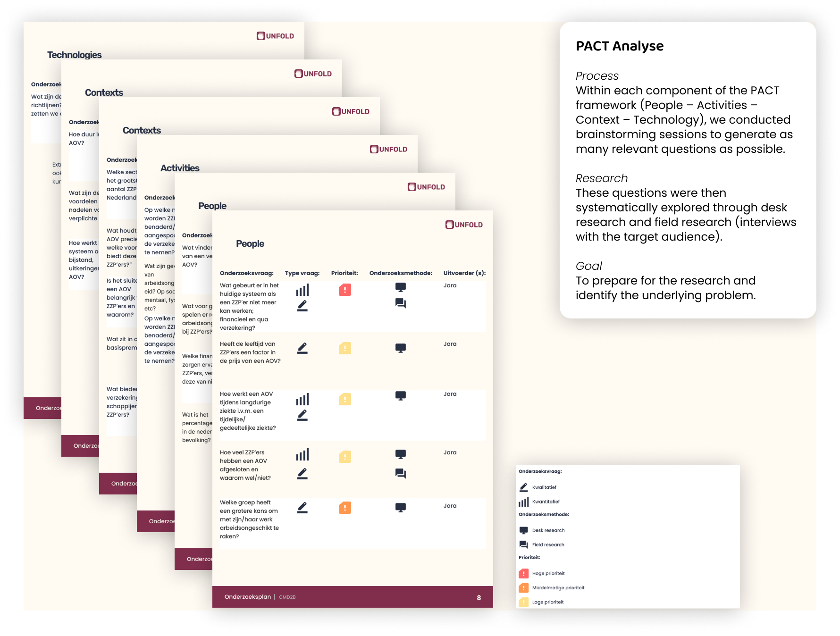Click the Field research chat icon in legend
Viewport: 840px width, 636px height.
524,544
